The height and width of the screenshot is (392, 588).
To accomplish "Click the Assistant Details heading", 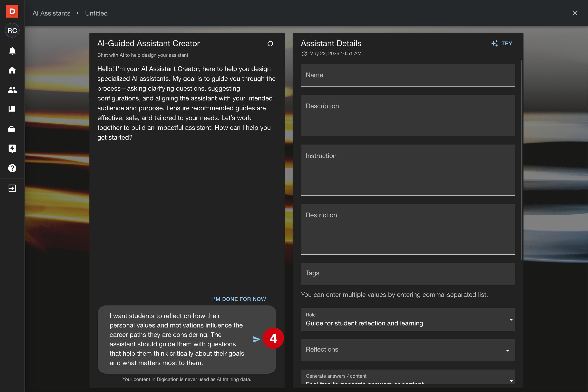I will click(331, 43).
